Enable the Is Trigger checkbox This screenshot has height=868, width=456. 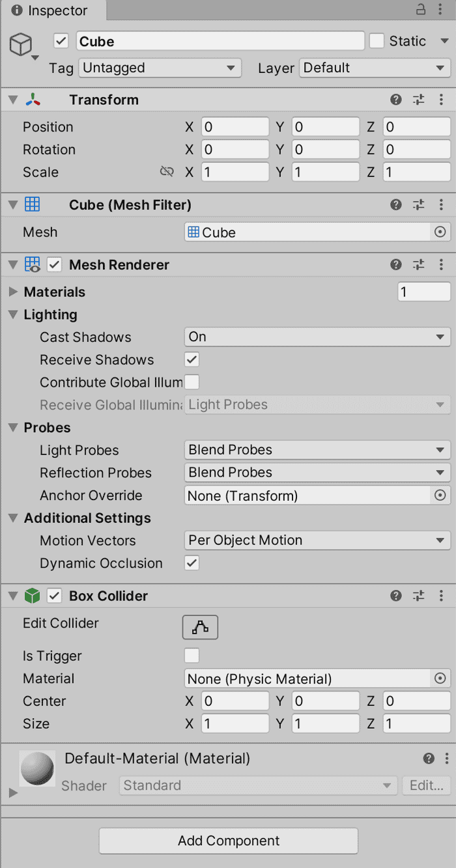(x=191, y=656)
